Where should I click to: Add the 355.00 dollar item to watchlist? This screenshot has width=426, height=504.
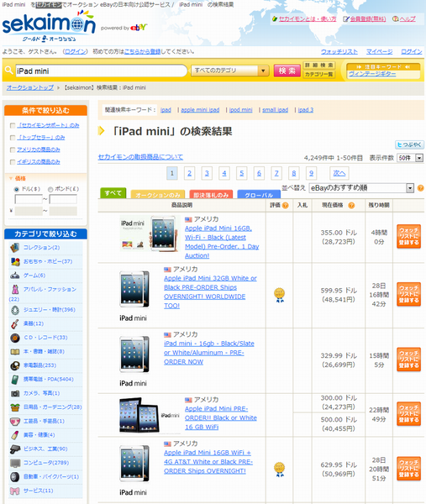coord(408,237)
